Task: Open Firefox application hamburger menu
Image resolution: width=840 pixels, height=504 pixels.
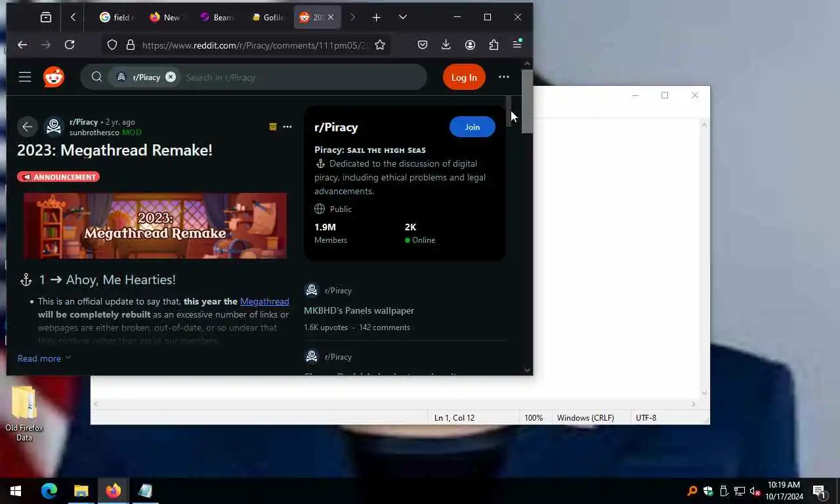Action: coord(517,45)
